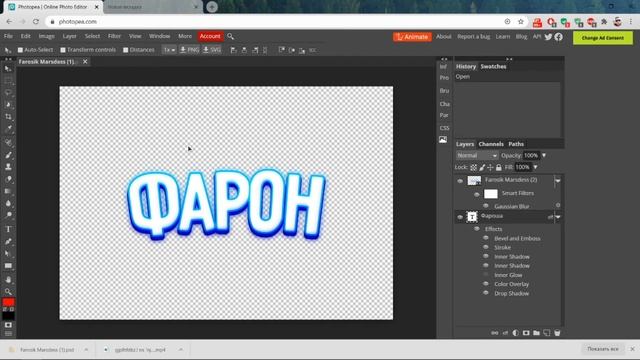The width and height of the screenshot is (640, 360).
Task: Click Change Ad Consent button
Action: coord(603,38)
